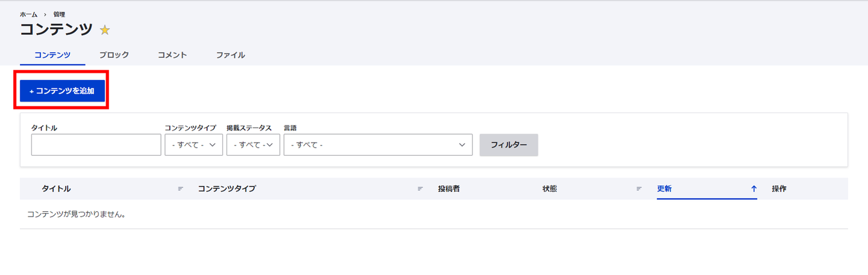Screen dimensions: 868x275
Task: Click the sort icon in the タイトル column
Action: pos(180,189)
